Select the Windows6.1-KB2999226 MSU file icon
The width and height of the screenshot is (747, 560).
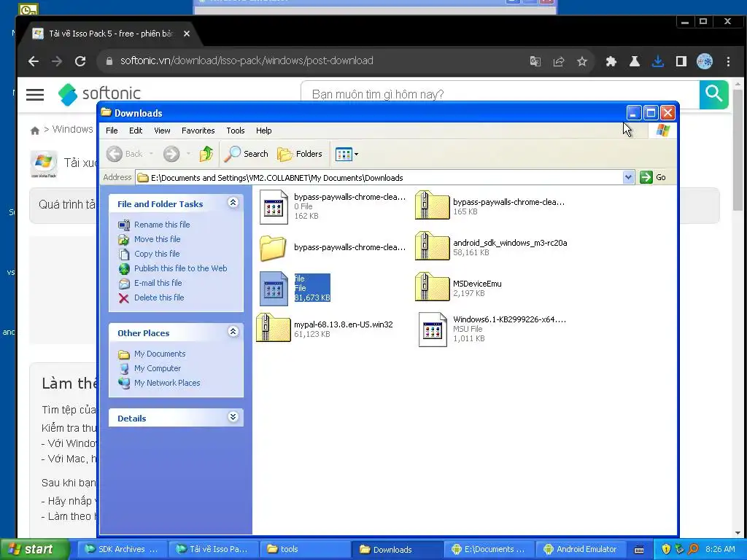click(433, 330)
